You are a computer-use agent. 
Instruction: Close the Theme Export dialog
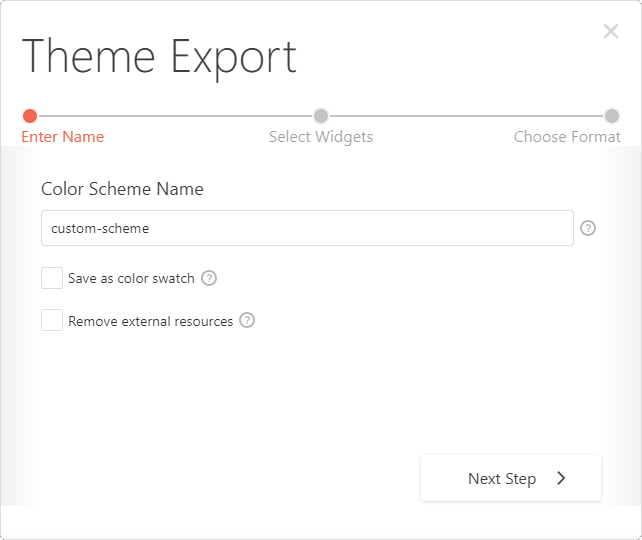point(610,31)
